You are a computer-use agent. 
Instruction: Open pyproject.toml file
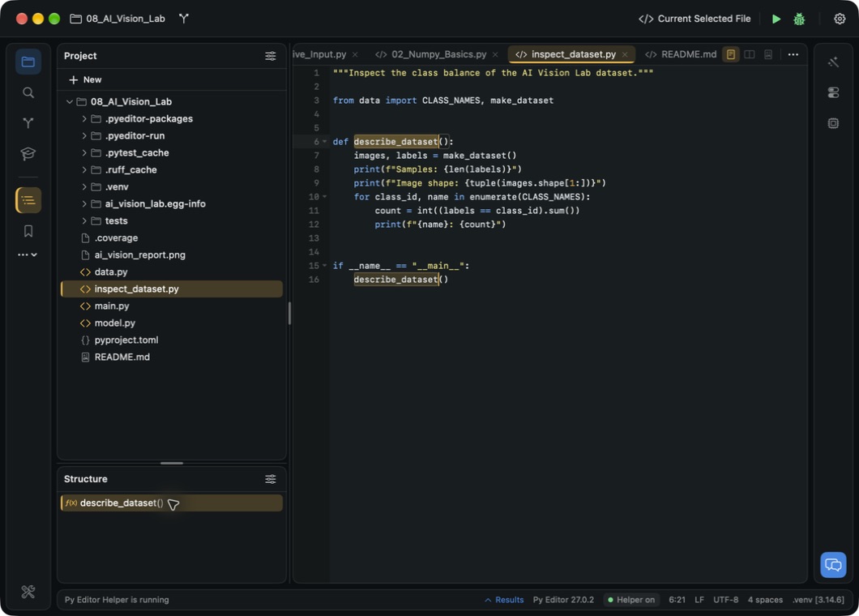[x=172, y=340]
